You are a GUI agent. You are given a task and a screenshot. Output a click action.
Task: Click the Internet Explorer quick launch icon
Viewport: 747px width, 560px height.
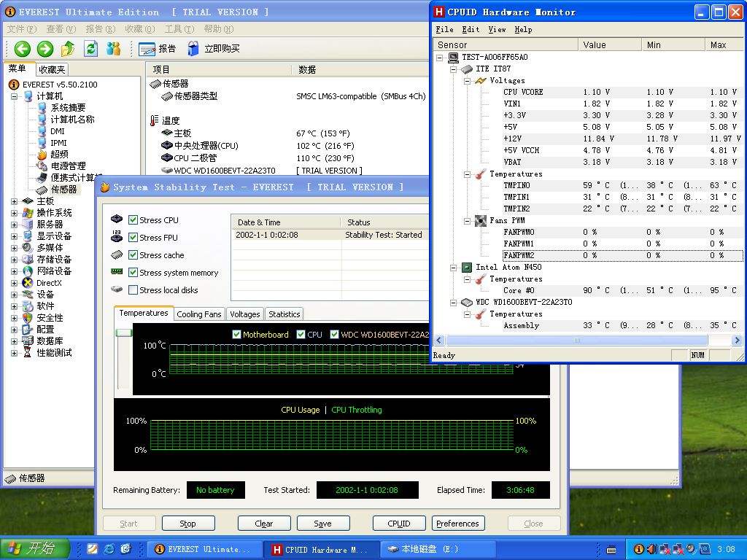109,549
